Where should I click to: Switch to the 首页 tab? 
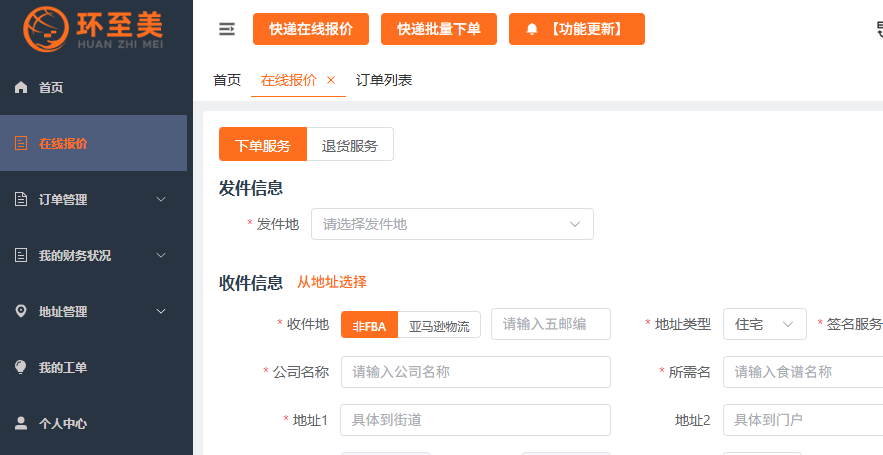click(x=227, y=80)
